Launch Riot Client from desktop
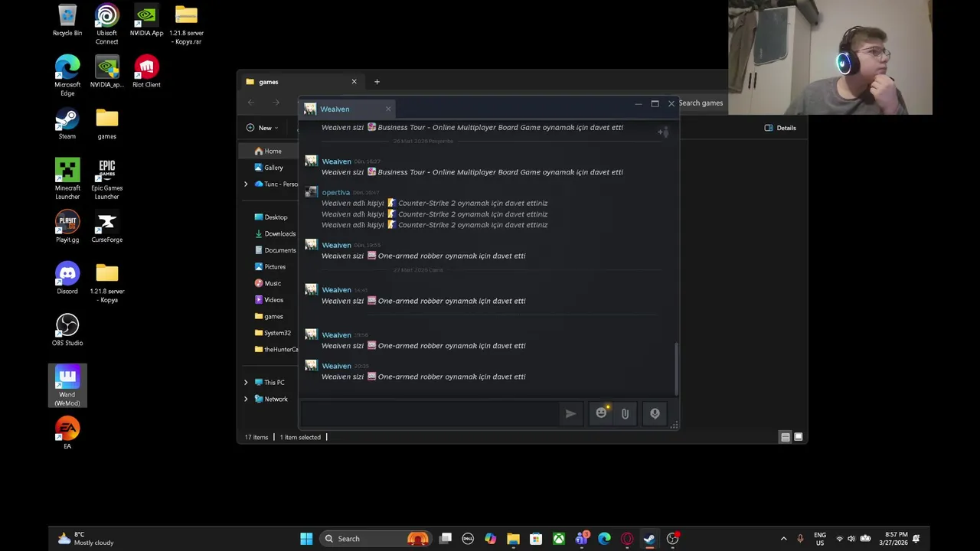 tap(146, 72)
